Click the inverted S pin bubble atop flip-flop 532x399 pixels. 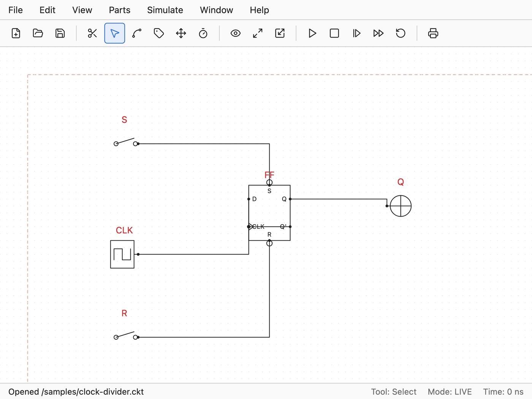[269, 182]
